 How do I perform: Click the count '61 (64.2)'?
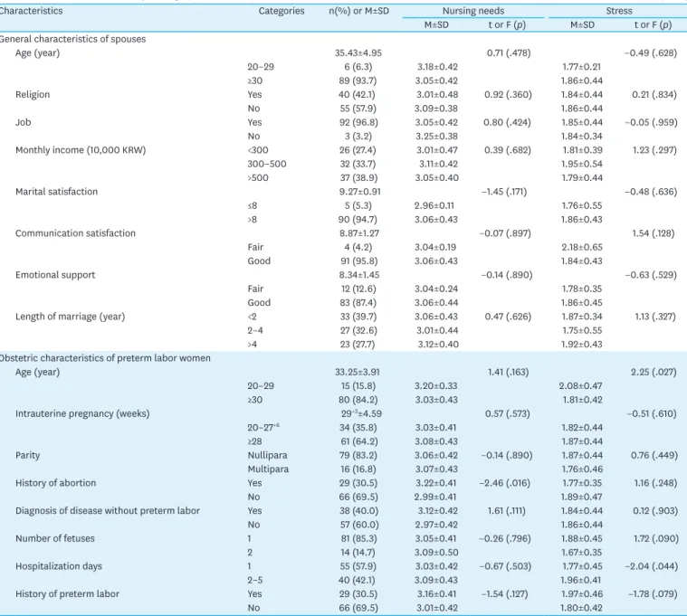358,441
